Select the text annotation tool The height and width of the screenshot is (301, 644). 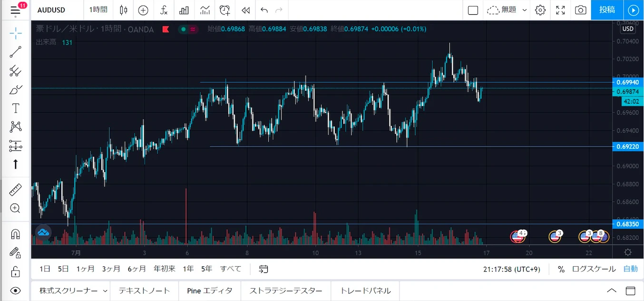[x=15, y=108]
